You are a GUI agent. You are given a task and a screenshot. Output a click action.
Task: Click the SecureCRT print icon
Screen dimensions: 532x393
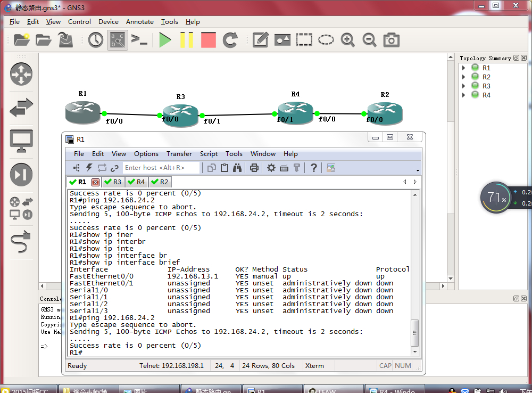[254, 168]
